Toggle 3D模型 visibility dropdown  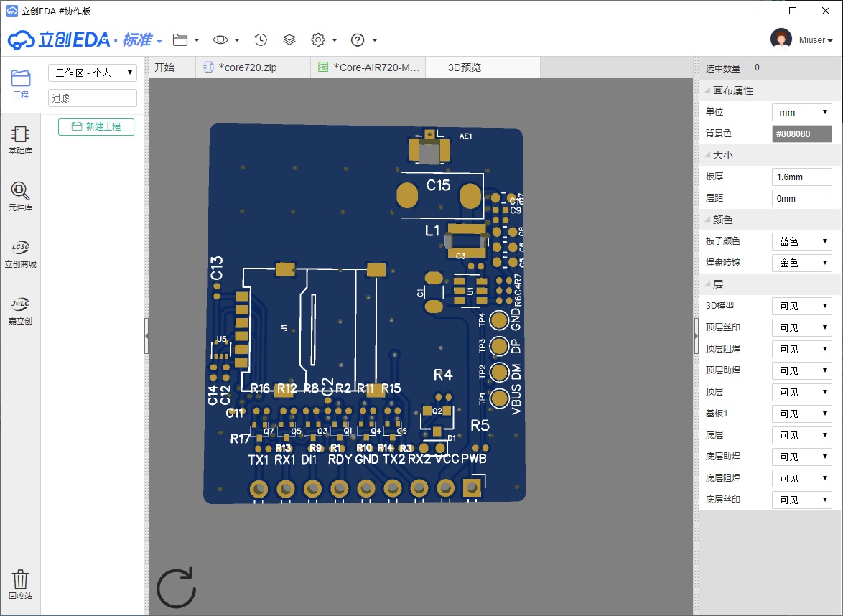pyautogui.click(x=801, y=306)
